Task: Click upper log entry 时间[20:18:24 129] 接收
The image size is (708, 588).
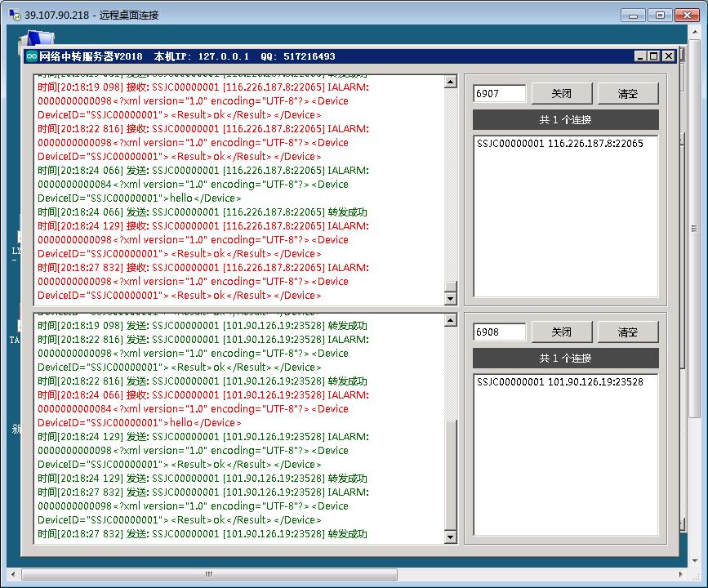Action: (203, 239)
